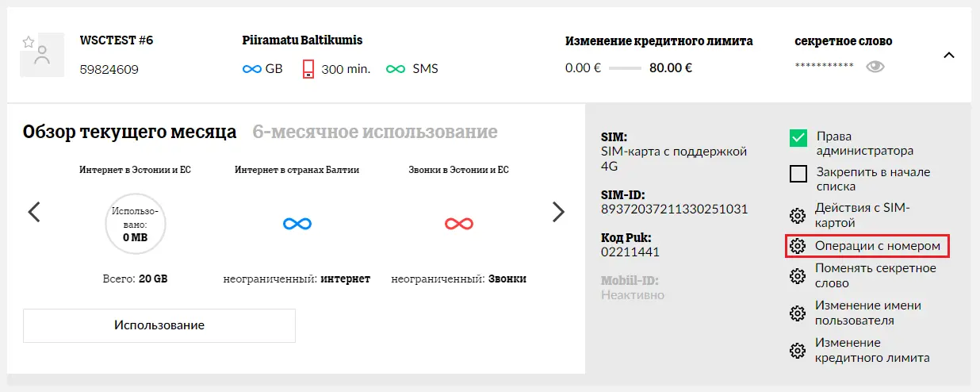980x392 pixels.
Task: Switch to the 6-месячное использование tab
Action: click(375, 132)
